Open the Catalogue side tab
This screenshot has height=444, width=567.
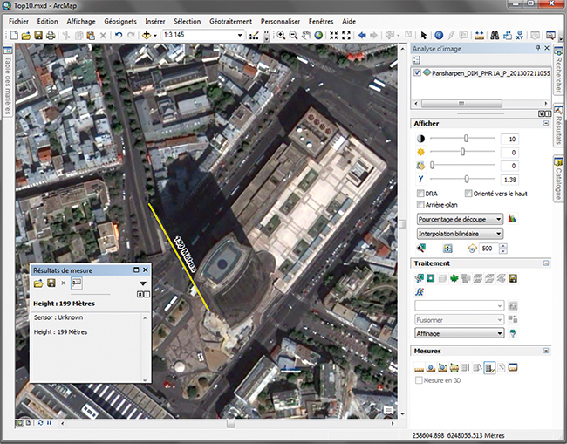(x=558, y=178)
